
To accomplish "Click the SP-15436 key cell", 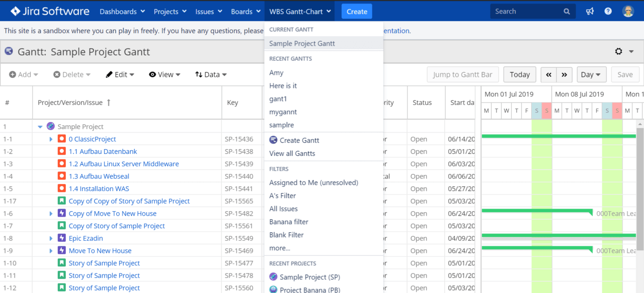I will click(x=242, y=139).
